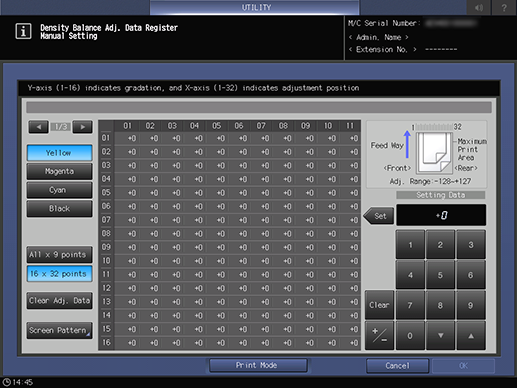Image resolution: width=517 pixels, height=388 pixels.
Task: Click the speaker volume icon
Action: 478,7
